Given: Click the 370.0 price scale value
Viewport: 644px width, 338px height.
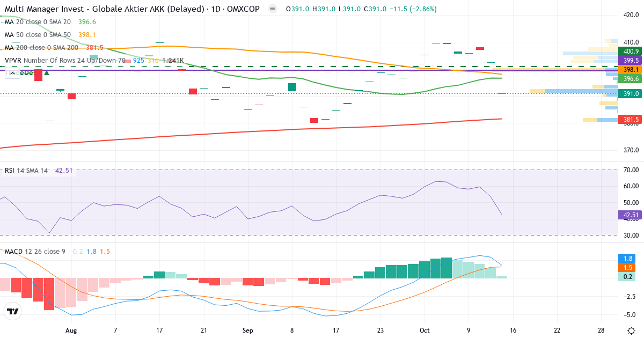Looking at the screenshot, I should (x=631, y=150).
